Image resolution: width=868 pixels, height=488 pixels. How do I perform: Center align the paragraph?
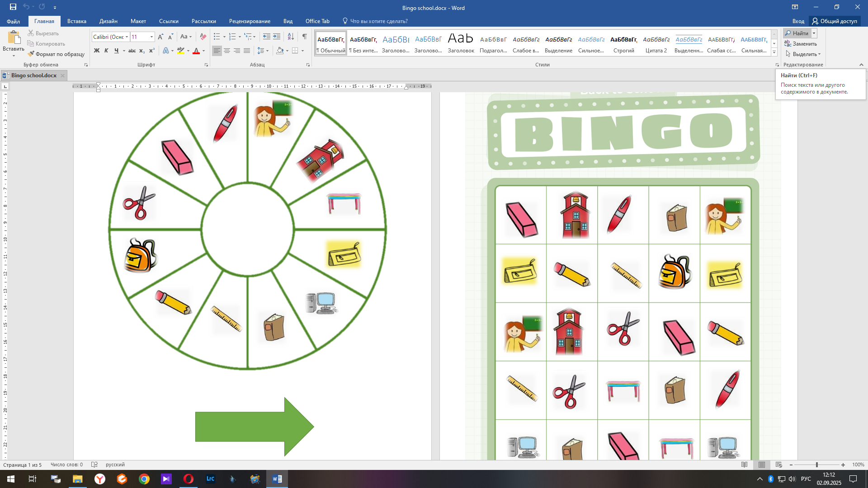coord(227,51)
